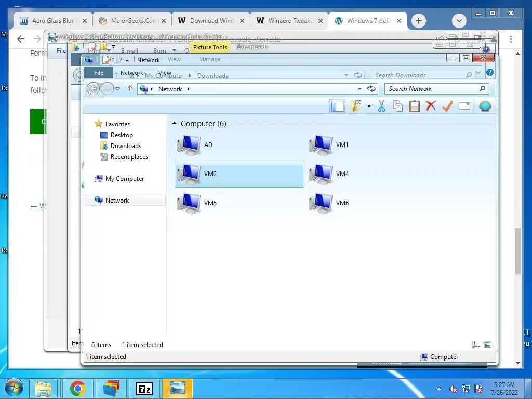
Task: Switch to Aero Glass Blur browser tab
Action: point(52,21)
